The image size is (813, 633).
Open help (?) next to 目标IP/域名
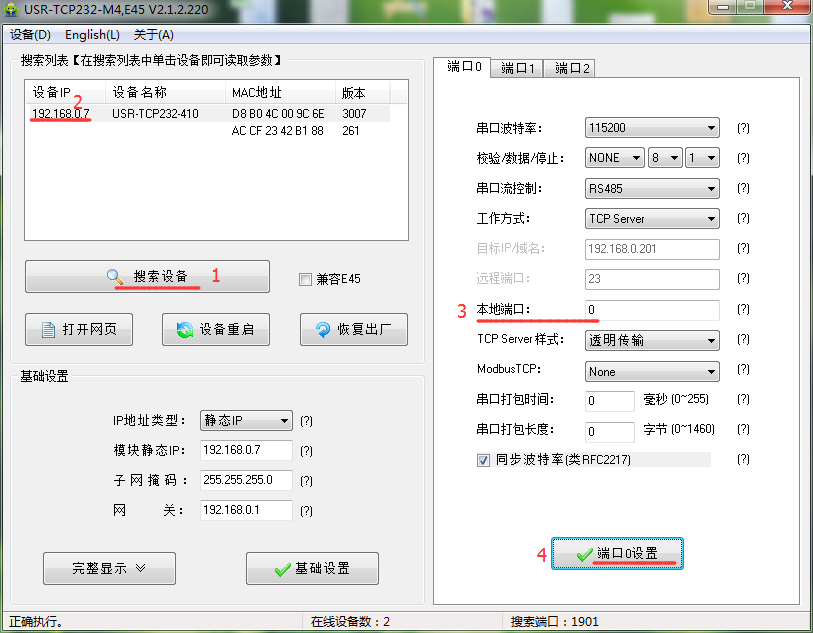[743, 248]
